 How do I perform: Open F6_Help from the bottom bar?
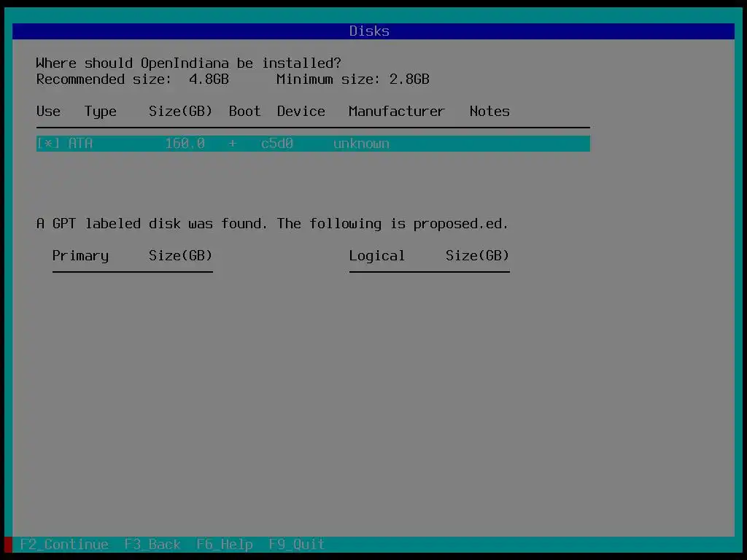225,544
